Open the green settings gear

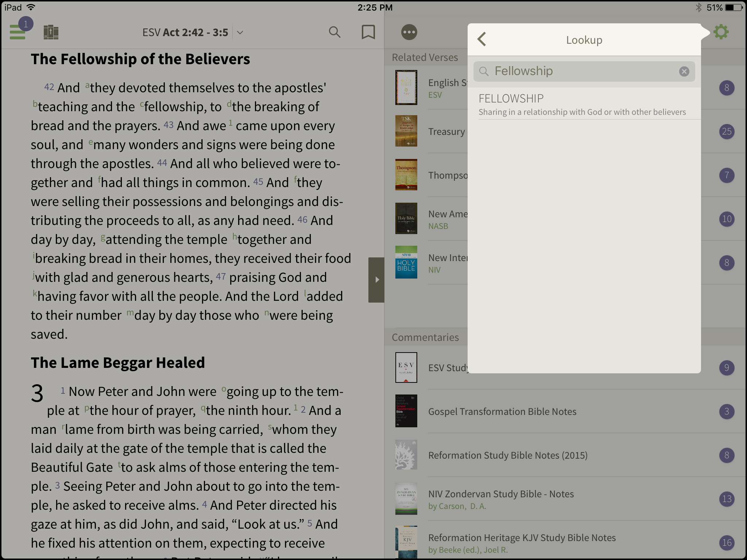tap(721, 32)
